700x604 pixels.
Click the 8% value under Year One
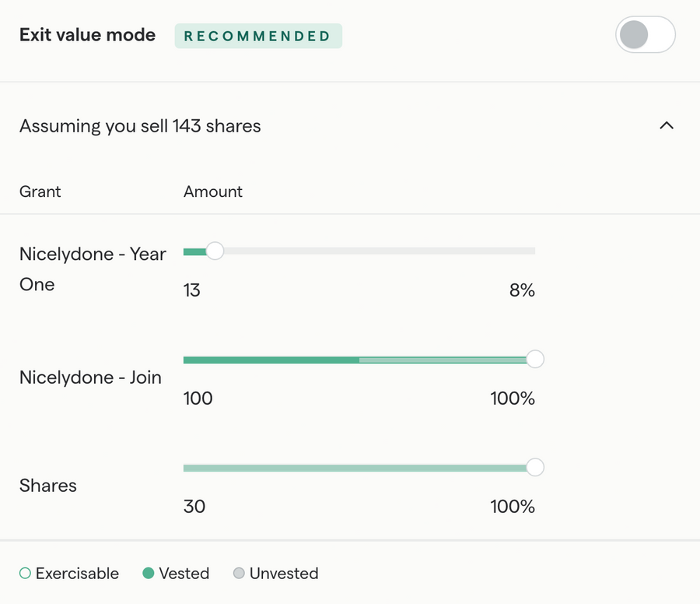[x=522, y=290]
